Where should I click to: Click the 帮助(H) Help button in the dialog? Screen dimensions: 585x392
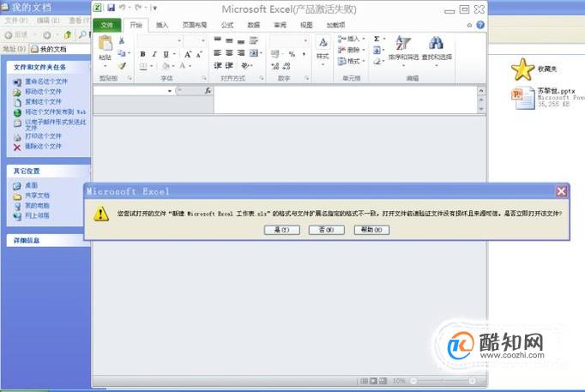371,230
